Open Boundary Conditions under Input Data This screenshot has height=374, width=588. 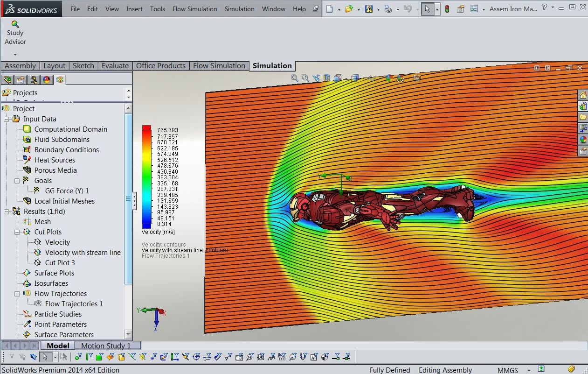click(67, 149)
